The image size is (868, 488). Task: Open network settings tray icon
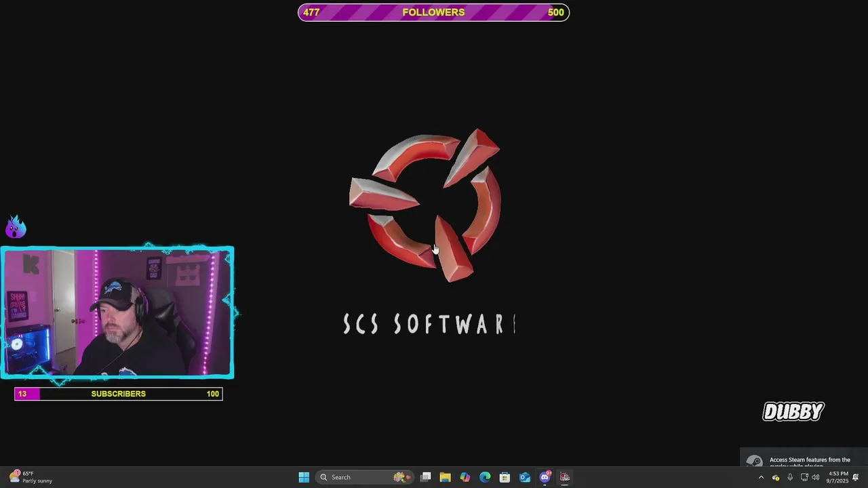click(804, 477)
